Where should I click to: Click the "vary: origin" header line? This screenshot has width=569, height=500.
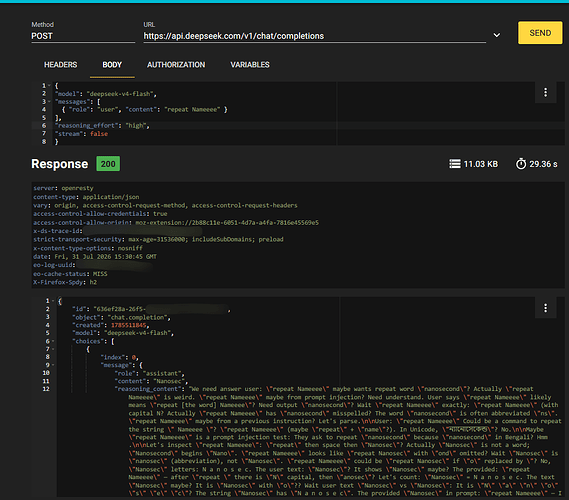point(165,205)
